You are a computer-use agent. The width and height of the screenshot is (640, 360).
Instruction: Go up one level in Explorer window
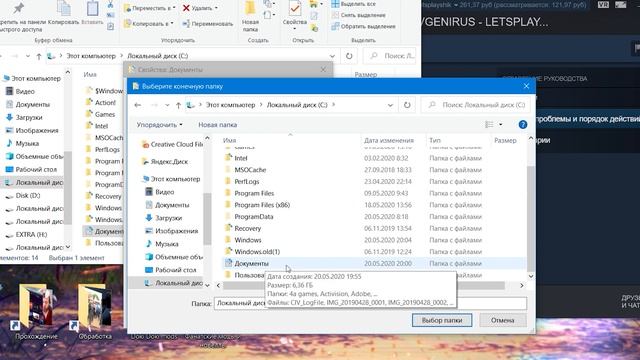pyautogui.click(x=39, y=56)
